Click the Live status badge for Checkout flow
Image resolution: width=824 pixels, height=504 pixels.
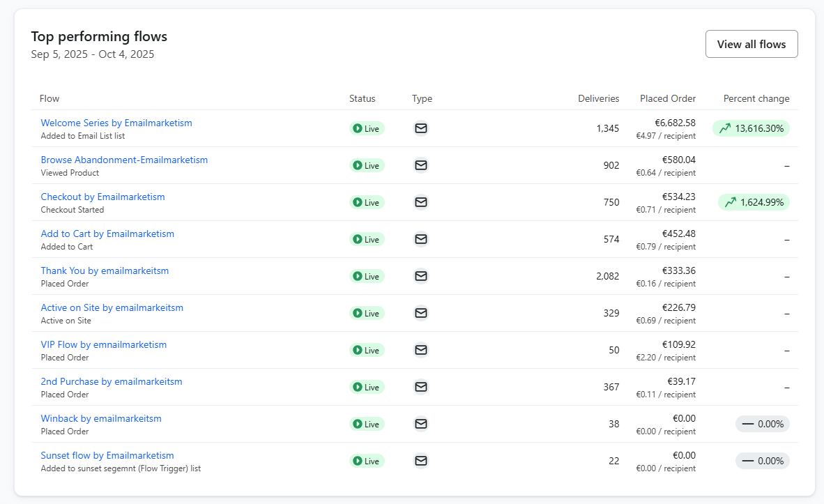coord(367,202)
